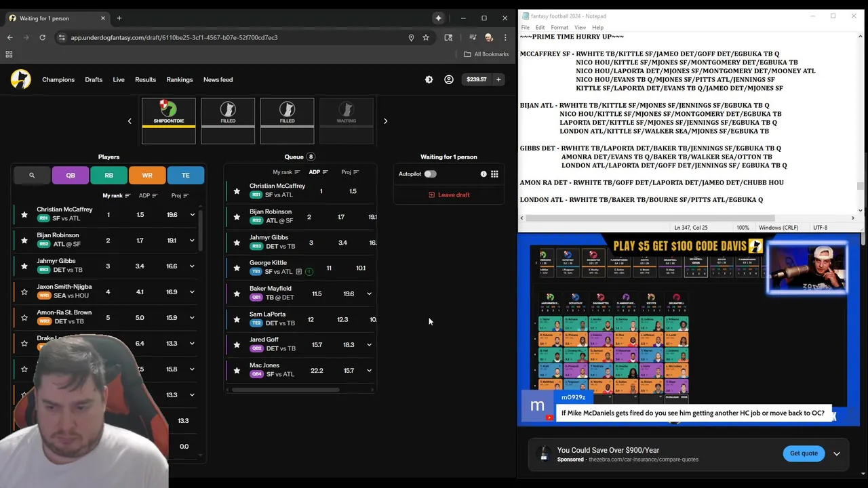Image resolution: width=868 pixels, height=488 pixels.
Task: Click the players list vertical scrollbar
Action: pos(200,231)
